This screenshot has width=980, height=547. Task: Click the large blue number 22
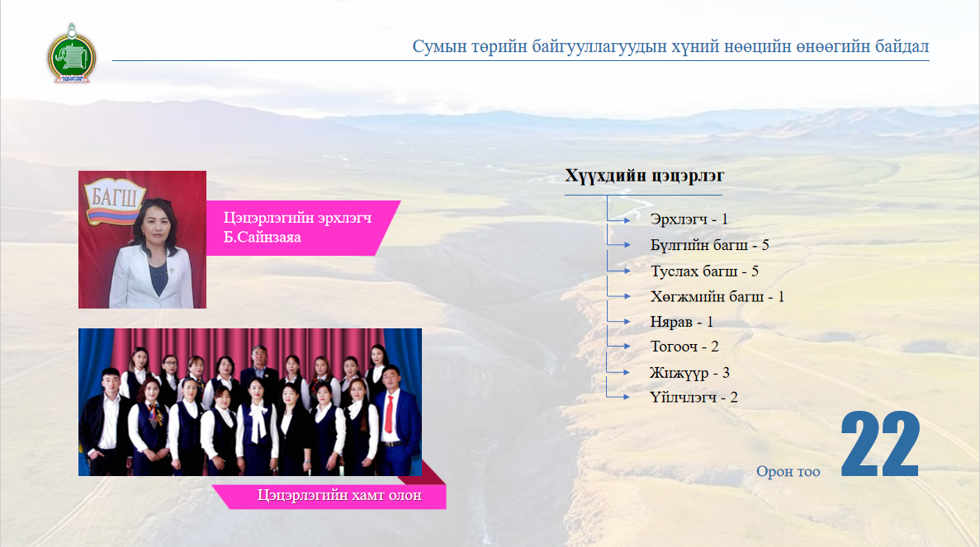point(880,444)
